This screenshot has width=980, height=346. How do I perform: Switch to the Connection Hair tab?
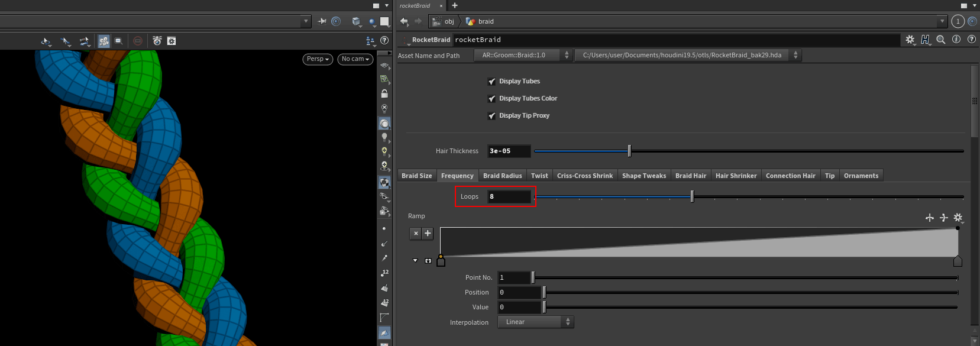(x=790, y=176)
